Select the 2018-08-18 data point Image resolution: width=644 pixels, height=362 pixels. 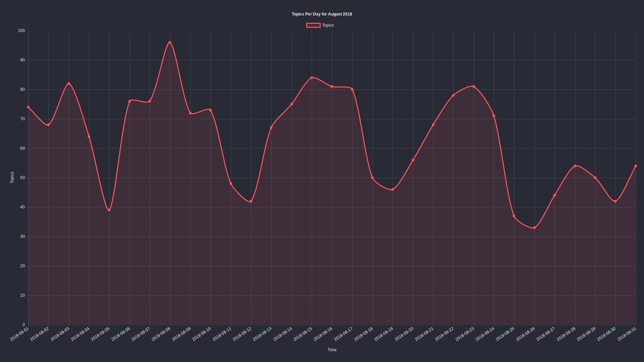point(372,178)
